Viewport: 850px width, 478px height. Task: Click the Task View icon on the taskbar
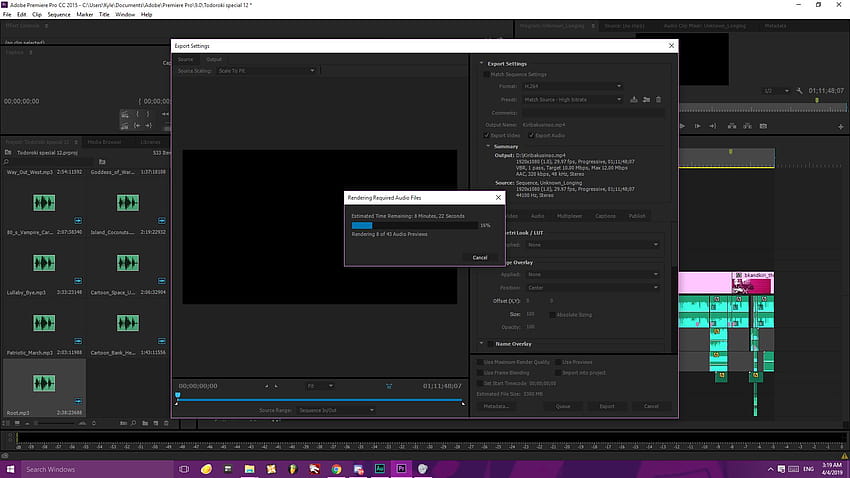(184, 469)
